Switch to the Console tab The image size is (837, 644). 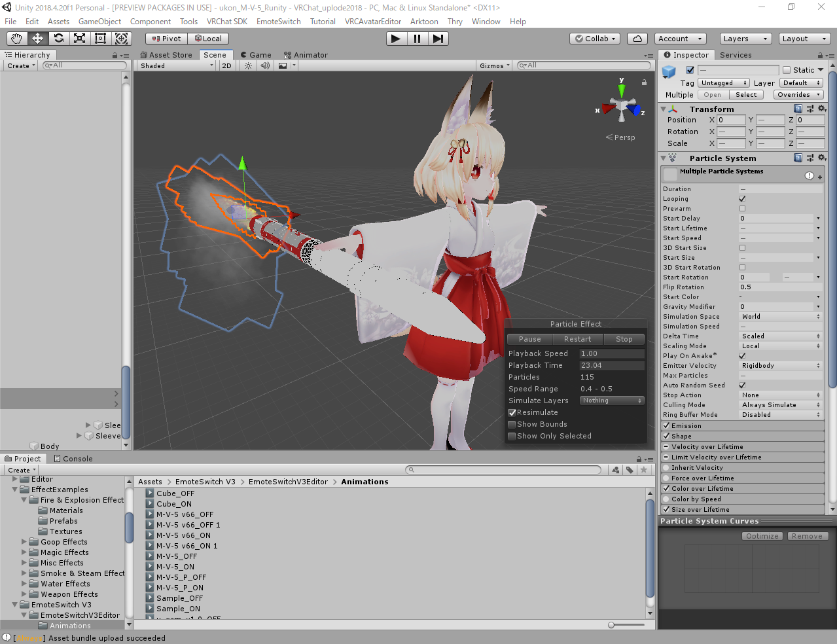point(73,459)
